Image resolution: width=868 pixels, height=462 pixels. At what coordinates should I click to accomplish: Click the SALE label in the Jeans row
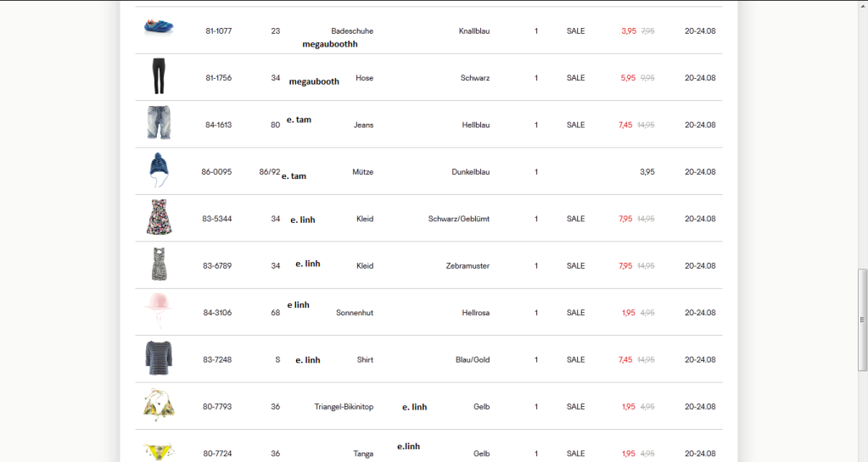pos(575,125)
